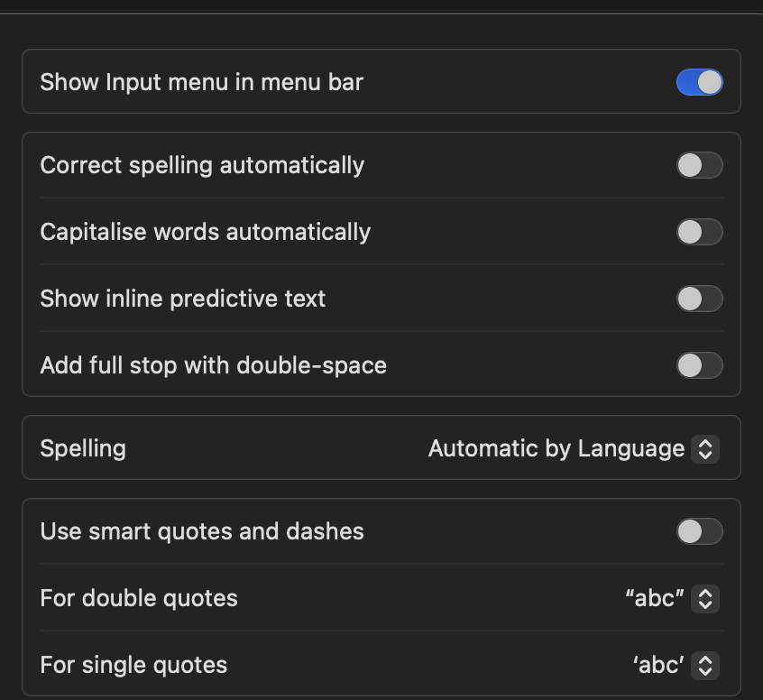Toggle Use smart quotes and dashes
The width and height of the screenshot is (763, 700).
pos(699,531)
